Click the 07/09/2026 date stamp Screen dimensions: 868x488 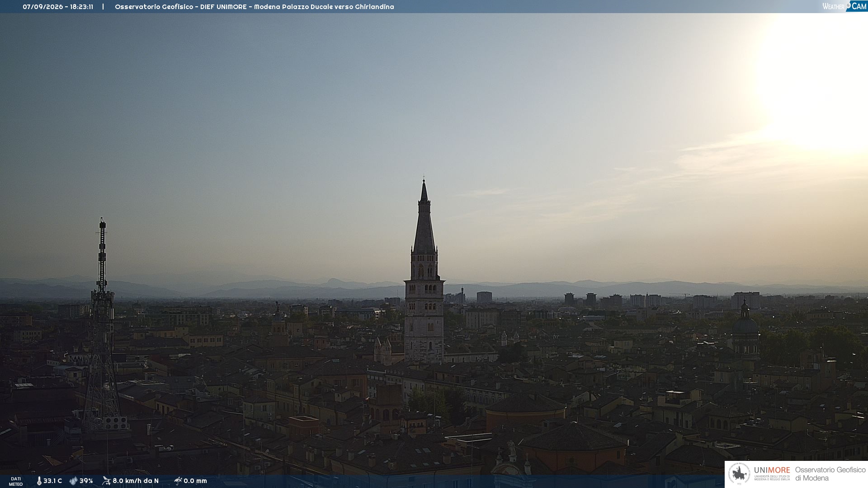click(43, 7)
